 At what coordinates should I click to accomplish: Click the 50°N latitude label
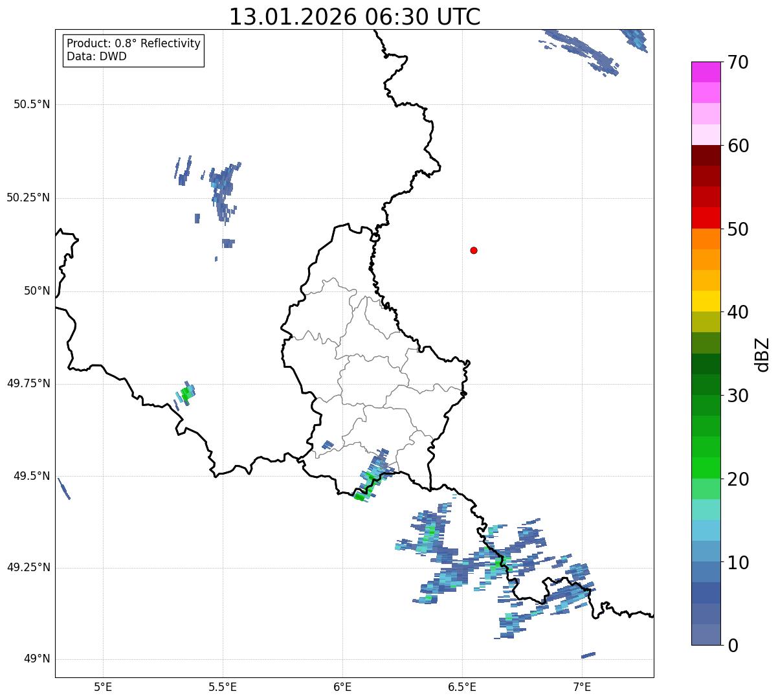37,291
